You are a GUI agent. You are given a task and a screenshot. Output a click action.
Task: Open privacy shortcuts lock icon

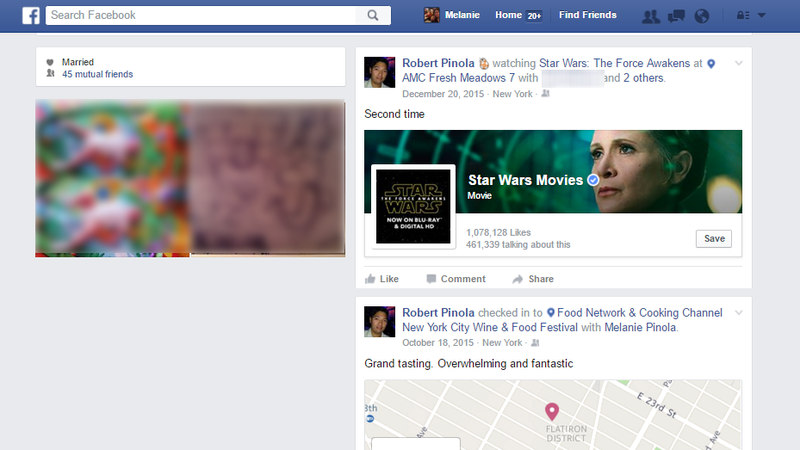click(x=742, y=15)
